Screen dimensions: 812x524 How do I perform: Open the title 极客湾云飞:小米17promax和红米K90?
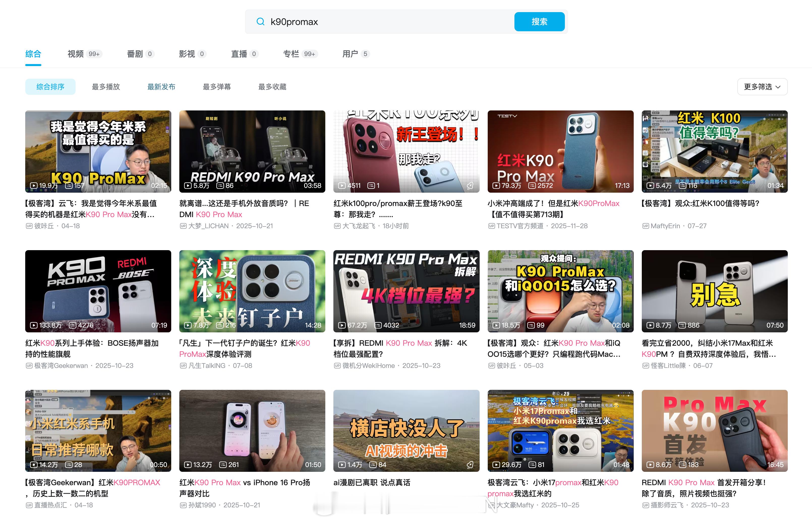click(x=553, y=488)
